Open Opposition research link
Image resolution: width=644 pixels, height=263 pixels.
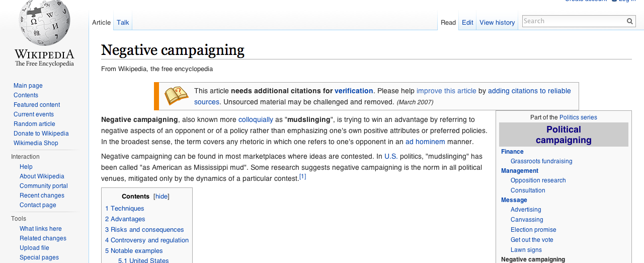point(538,180)
